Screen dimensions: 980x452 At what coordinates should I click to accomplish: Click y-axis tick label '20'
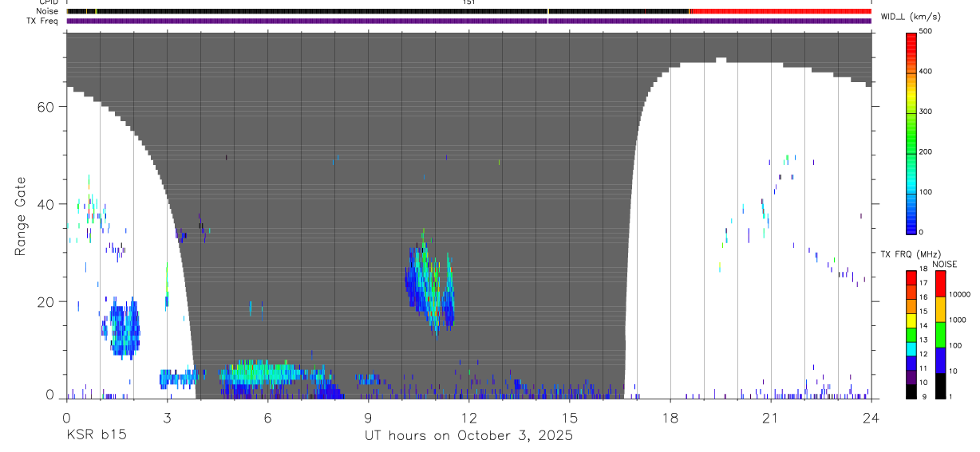tap(45, 302)
